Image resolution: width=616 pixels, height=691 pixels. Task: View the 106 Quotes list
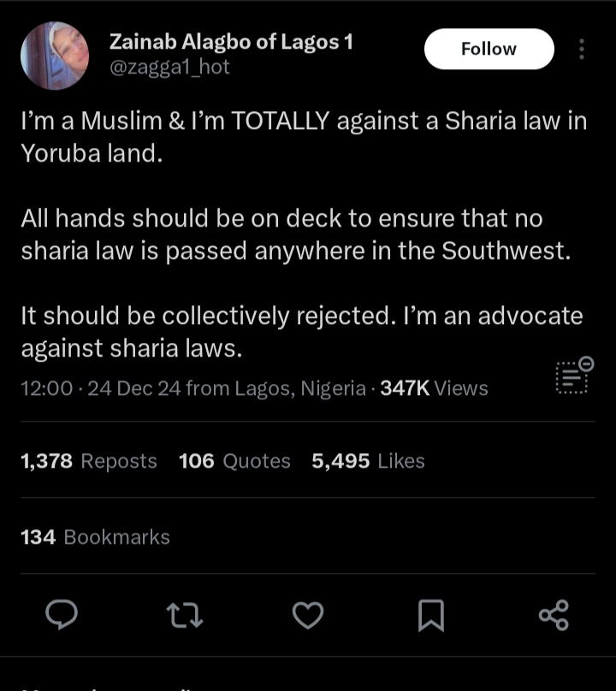tap(234, 461)
